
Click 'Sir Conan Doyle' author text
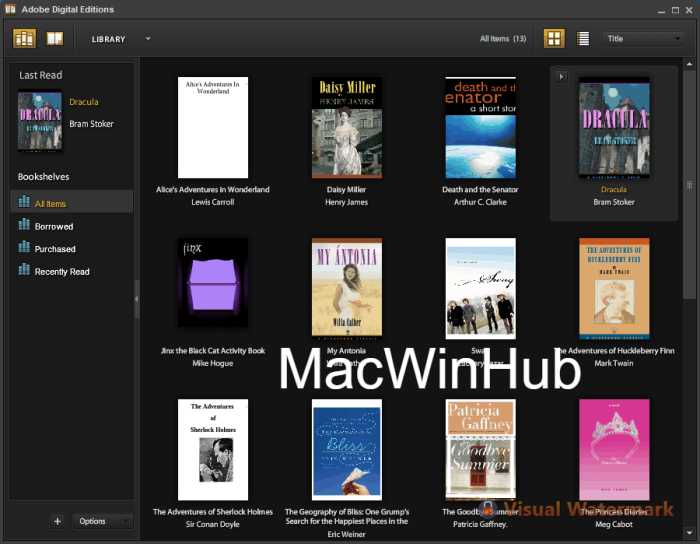(x=213, y=524)
